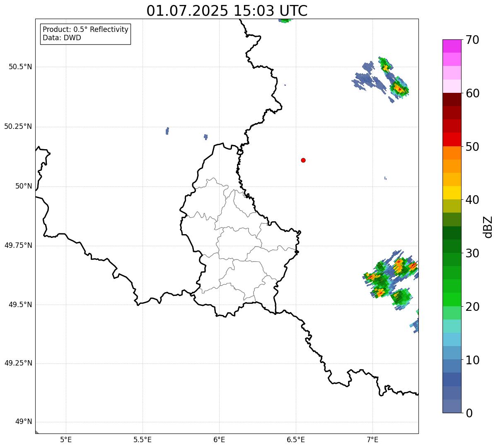The width and height of the screenshot is (498, 448).
Task: Click the latitude label 49.75°N
Action: [x=18, y=245]
